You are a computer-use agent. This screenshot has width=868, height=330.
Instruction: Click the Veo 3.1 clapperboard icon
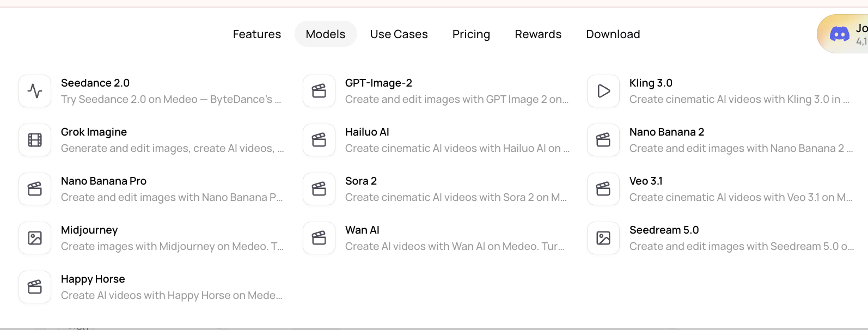pyautogui.click(x=603, y=189)
